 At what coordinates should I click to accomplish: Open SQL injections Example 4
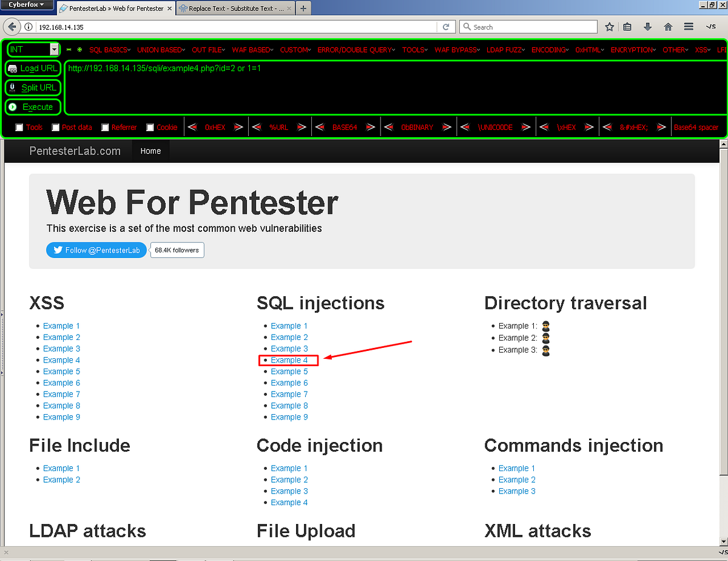(x=289, y=359)
